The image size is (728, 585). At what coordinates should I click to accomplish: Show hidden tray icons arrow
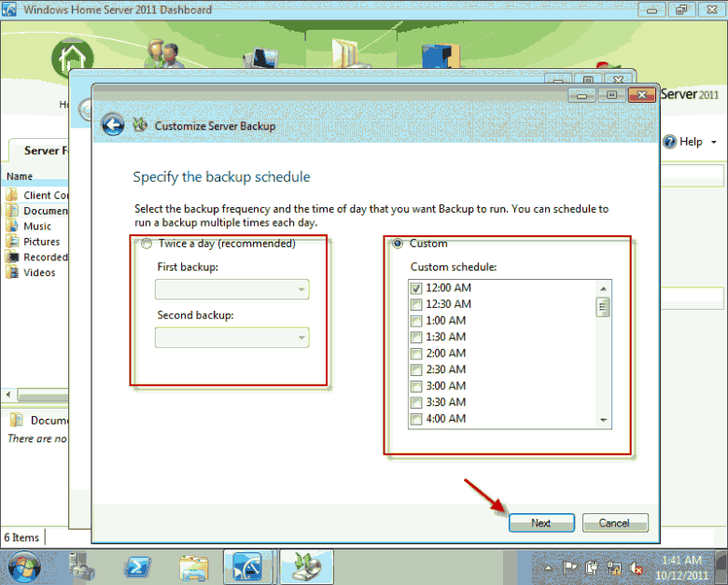(548, 568)
